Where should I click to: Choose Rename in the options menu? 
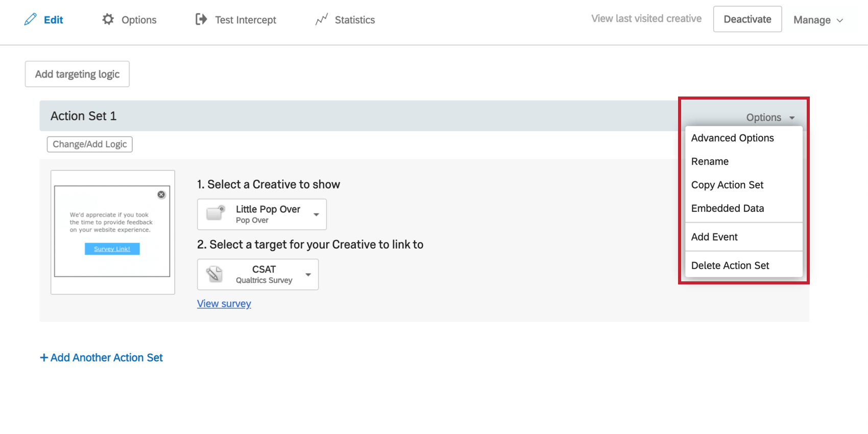710,161
